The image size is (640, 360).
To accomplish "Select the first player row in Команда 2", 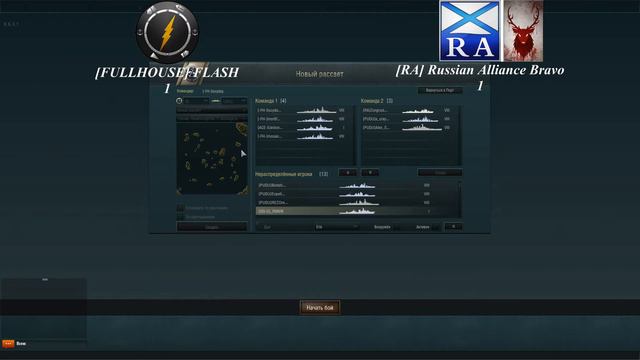I will tap(409, 111).
